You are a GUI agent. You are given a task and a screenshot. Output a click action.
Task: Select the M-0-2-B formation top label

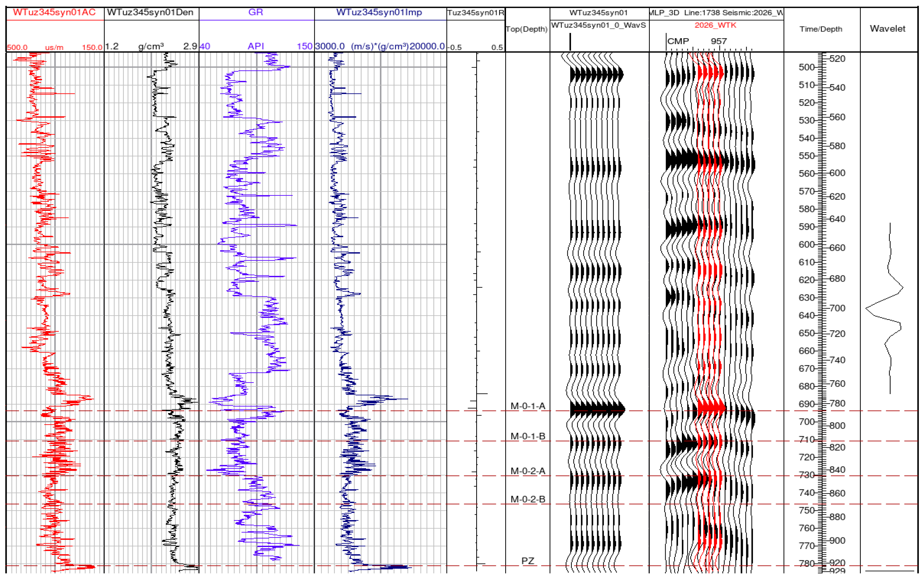(527, 499)
